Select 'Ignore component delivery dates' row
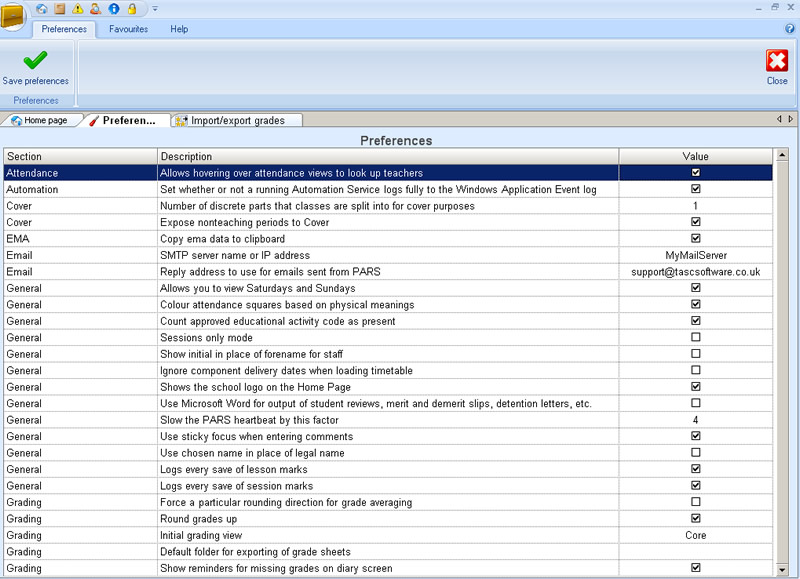 pyautogui.click(x=388, y=370)
